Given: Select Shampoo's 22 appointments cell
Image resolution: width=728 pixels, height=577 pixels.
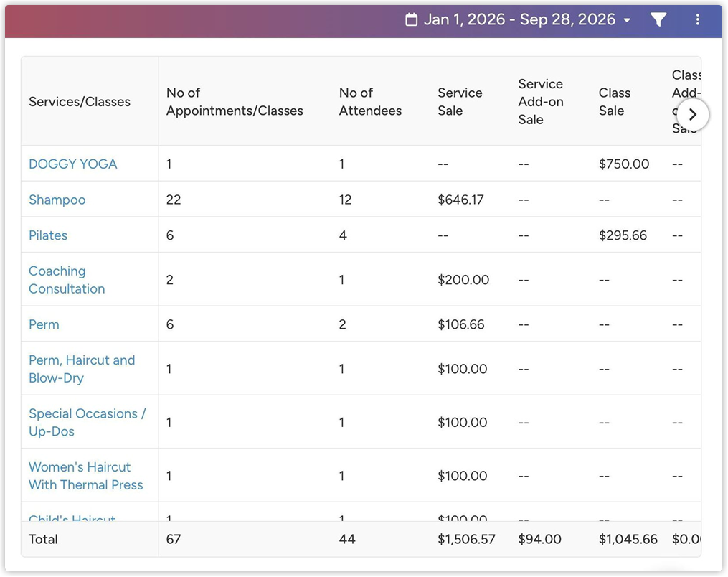Looking at the screenshot, I should 174,200.
